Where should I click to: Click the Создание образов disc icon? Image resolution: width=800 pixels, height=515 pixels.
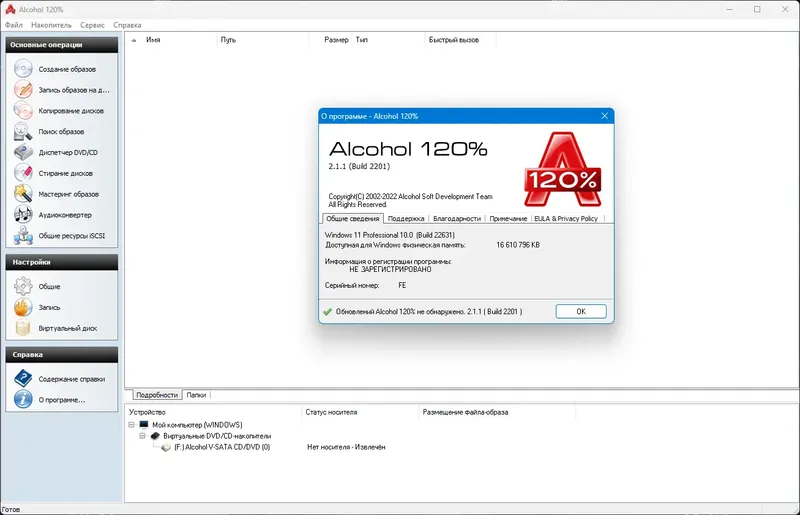point(23,68)
